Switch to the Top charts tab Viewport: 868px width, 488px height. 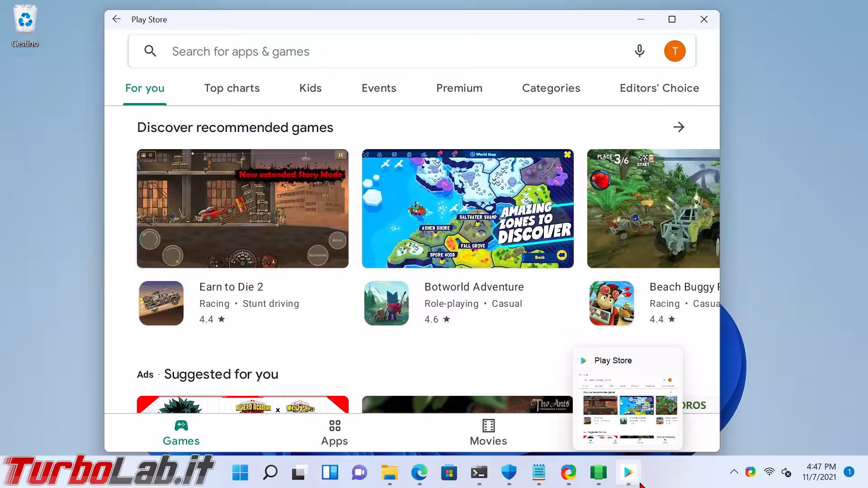232,88
